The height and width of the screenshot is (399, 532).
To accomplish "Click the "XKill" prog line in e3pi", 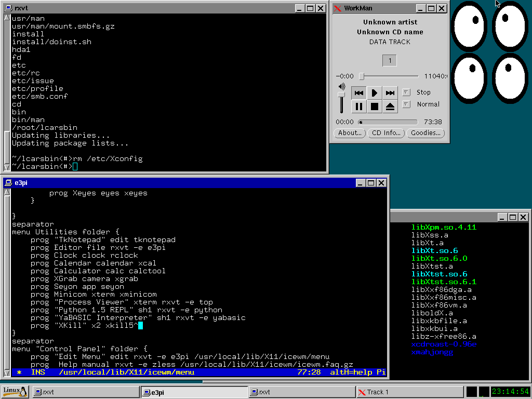I will [85, 326].
